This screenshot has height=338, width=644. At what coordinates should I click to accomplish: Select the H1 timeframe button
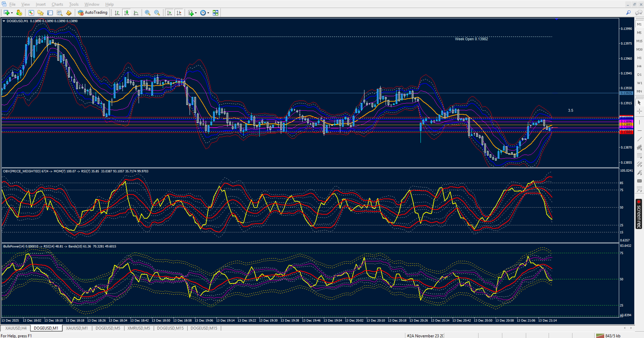639,58
